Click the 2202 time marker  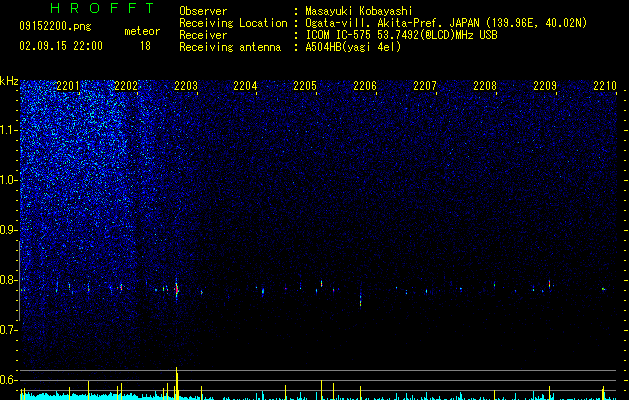126,86
